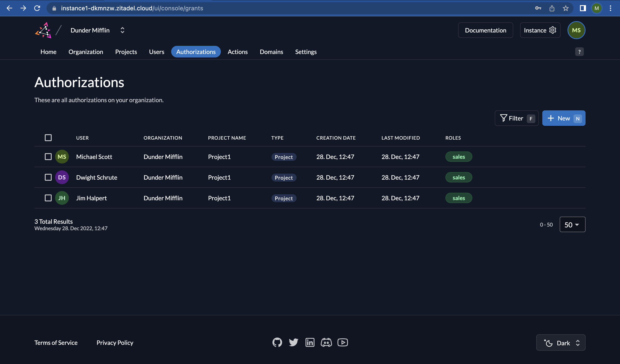Tick the checkbox for Michael Scott row
The image size is (620, 364).
click(x=48, y=157)
